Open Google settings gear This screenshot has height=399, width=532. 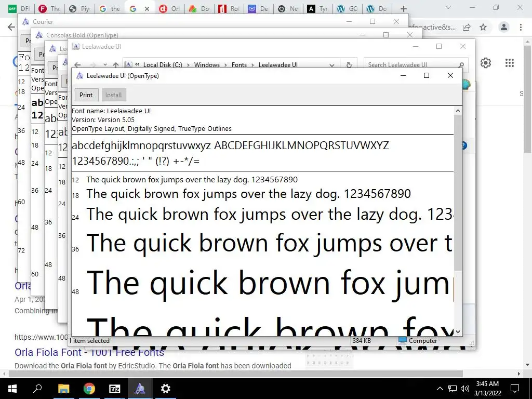[486, 63]
